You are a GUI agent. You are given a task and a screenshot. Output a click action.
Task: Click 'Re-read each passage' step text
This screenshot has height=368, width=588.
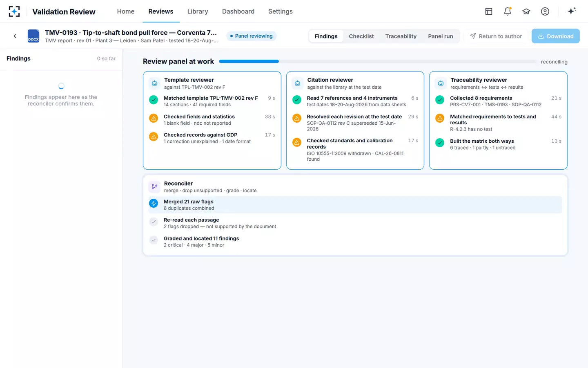(x=191, y=220)
